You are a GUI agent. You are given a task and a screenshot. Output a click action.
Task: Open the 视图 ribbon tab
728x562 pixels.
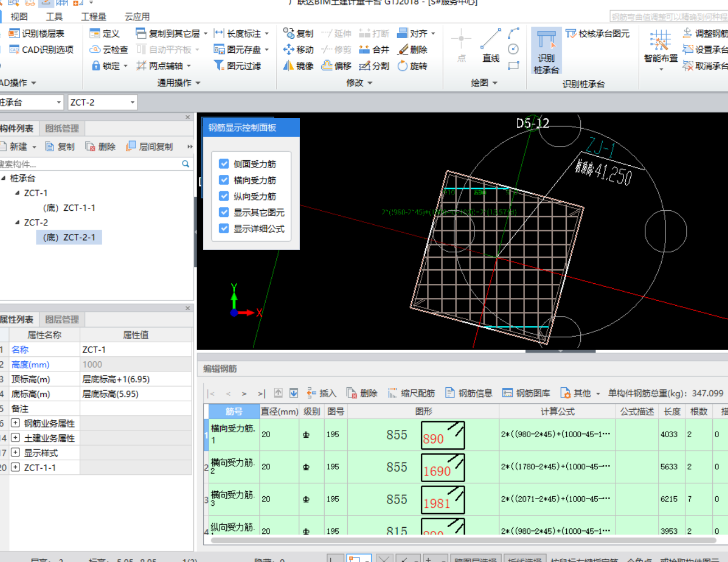click(19, 16)
